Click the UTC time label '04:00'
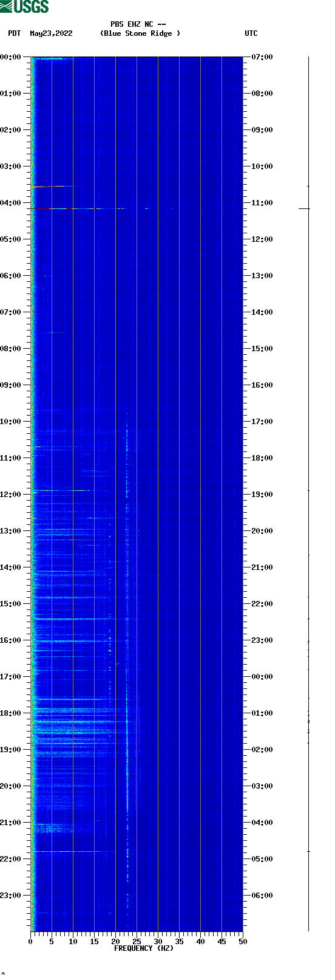Image resolution: width=335 pixels, height=980 pixels. 262,823
